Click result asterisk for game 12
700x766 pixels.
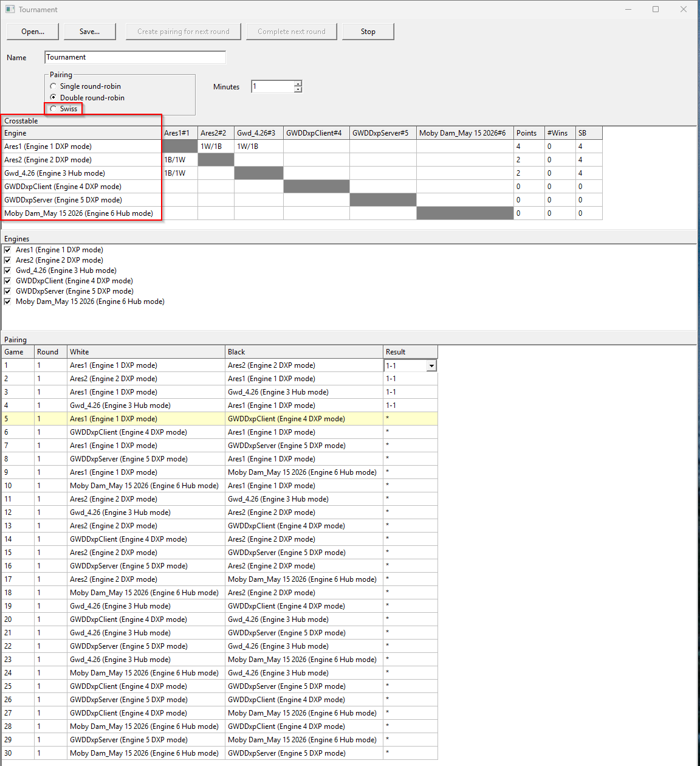click(x=410, y=512)
